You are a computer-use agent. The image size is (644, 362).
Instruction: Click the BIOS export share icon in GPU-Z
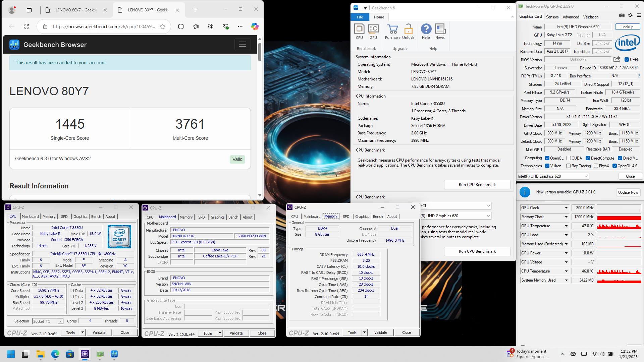click(x=617, y=59)
